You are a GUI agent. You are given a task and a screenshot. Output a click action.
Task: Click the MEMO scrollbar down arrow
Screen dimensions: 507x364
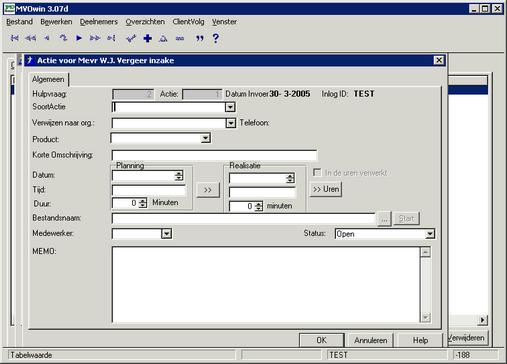[x=425, y=317]
